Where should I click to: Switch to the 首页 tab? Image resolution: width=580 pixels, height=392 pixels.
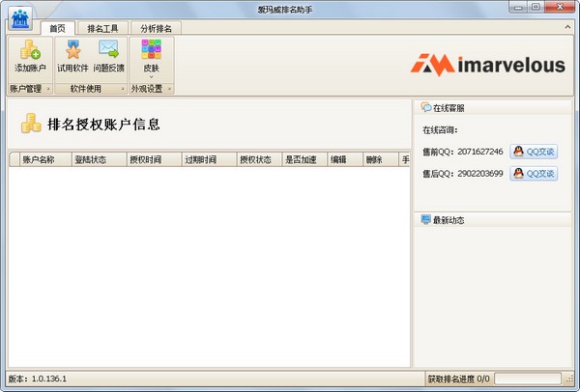click(x=57, y=28)
